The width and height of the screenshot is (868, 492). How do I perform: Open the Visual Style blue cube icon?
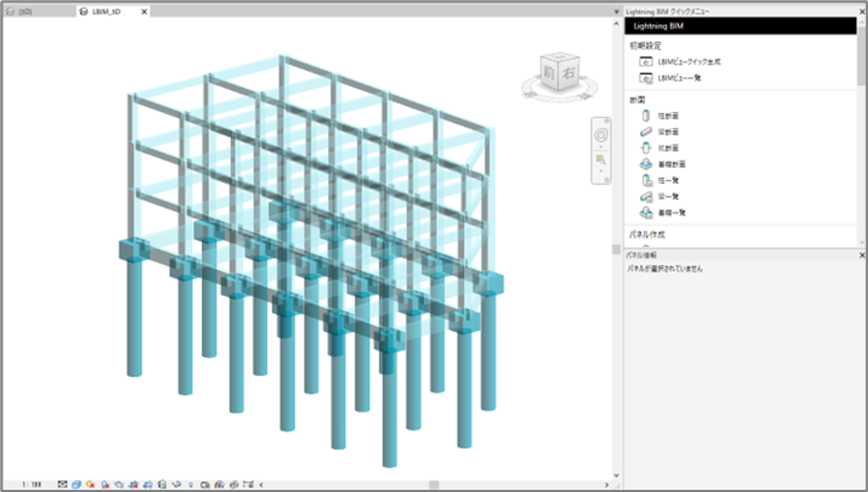point(76,484)
